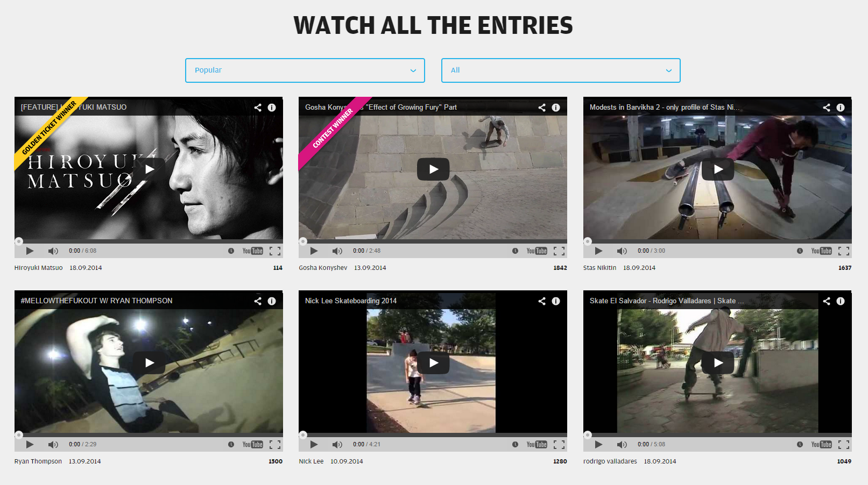Expand the All filter dropdown
Image resolution: width=868 pixels, height=485 pixels.
click(x=561, y=70)
